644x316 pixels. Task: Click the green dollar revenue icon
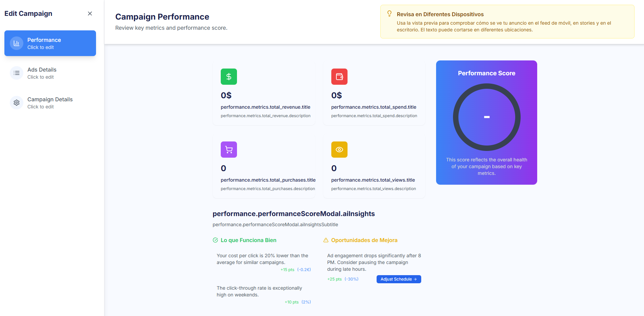(229, 77)
